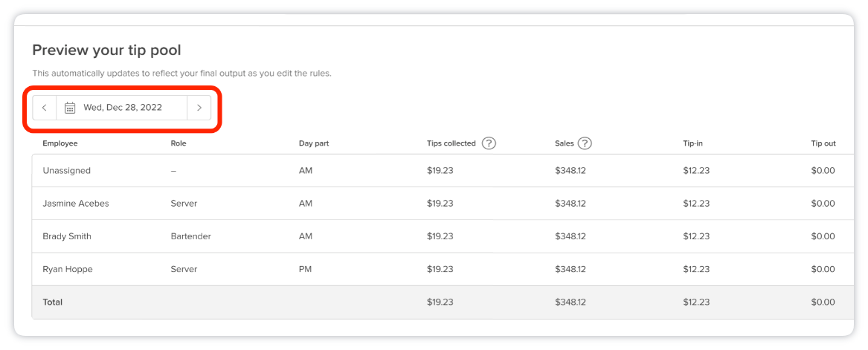This screenshot has width=868, height=350.
Task: Open Brady Smith employee row
Action: click(x=67, y=236)
